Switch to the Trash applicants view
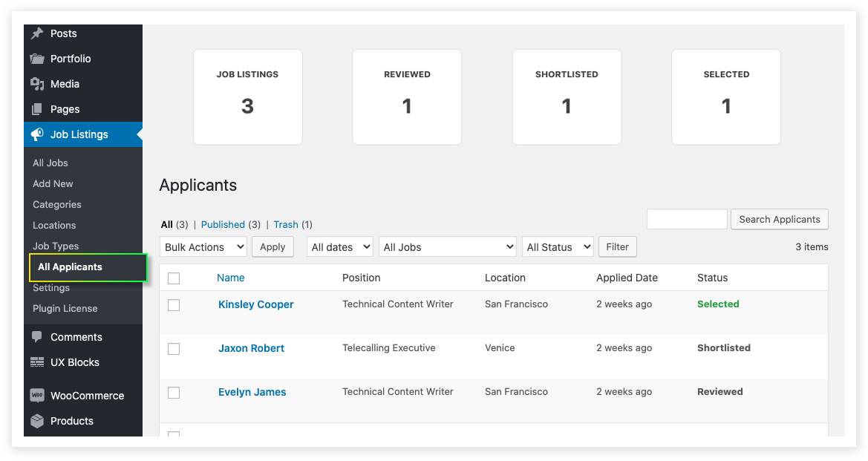 point(284,224)
